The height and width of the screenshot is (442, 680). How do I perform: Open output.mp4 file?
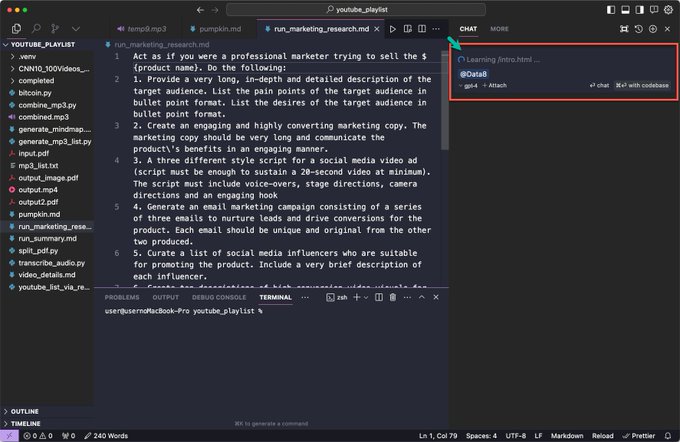(x=38, y=190)
